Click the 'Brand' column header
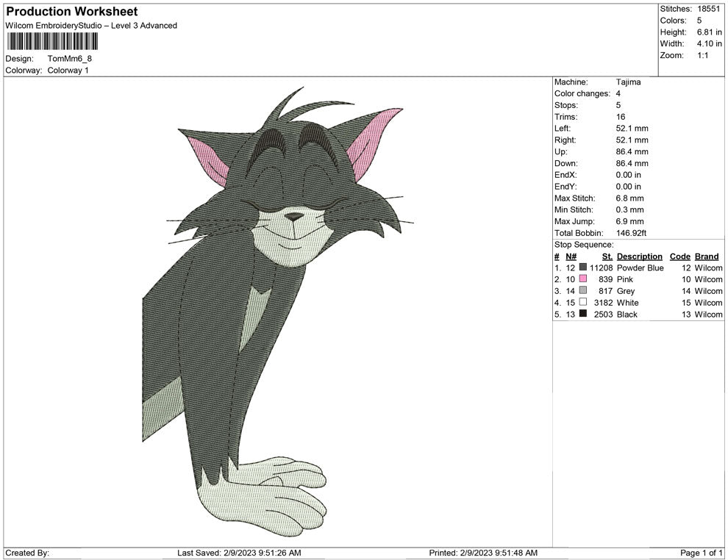Image resolution: width=728 pixels, height=560 pixels. 707,256
